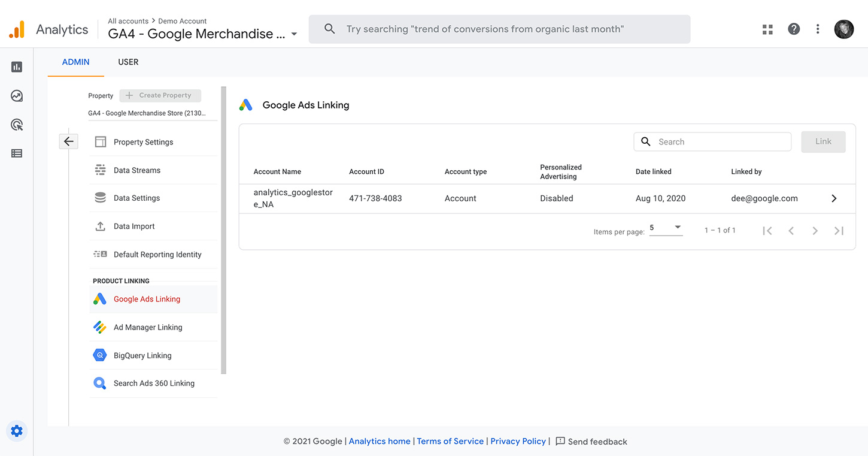Open Default Reporting Identity menu item
Image resolution: width=868 pixels, height=456 pixels.
pos(153,254)
